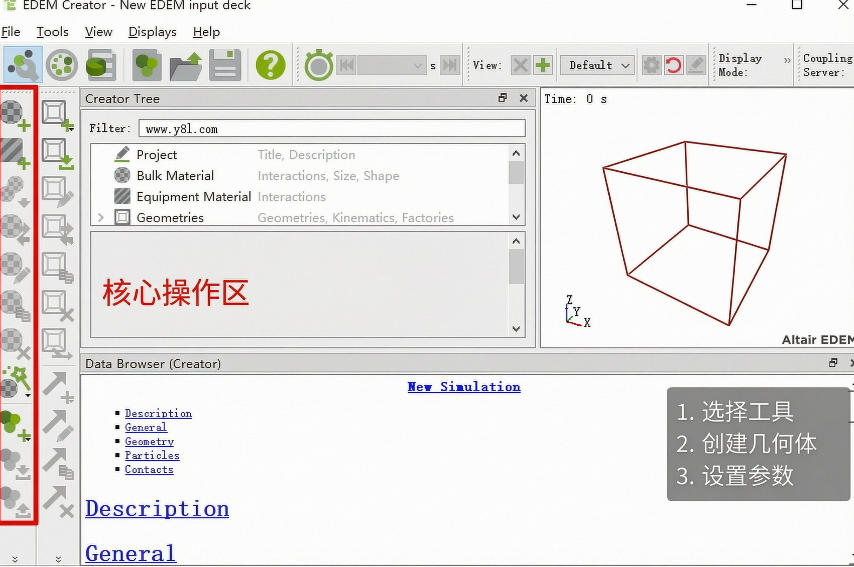854x567 pixels.
Task: Open the Displays menu
Action: click(152, 32)
